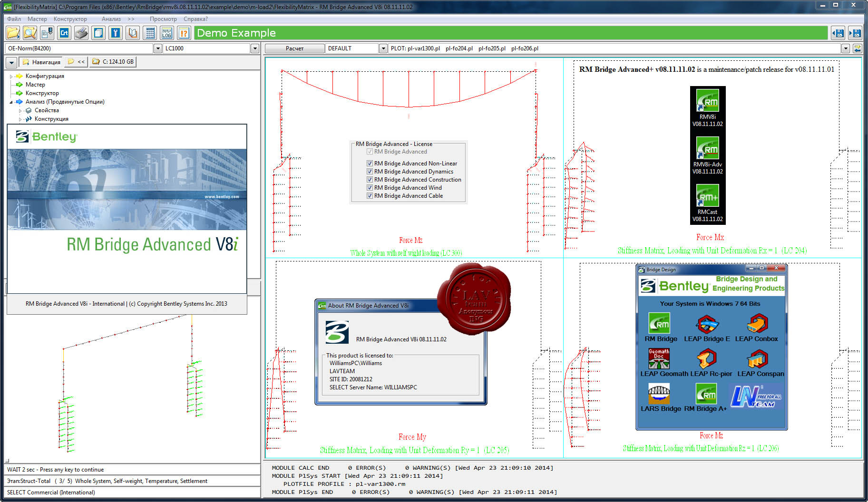Click the LAV Team logo in Bridge Design

tap(756, 396)
